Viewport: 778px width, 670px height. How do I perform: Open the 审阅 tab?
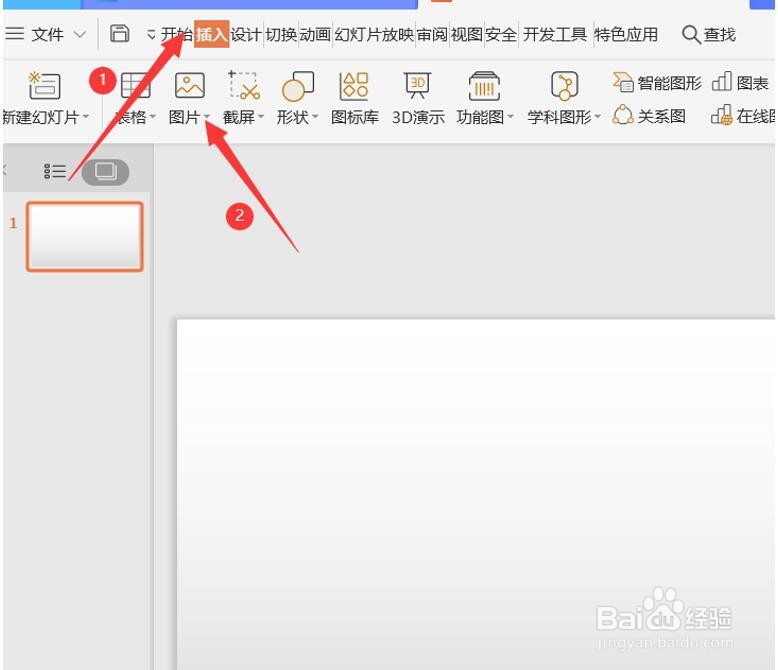coord(432,35)
